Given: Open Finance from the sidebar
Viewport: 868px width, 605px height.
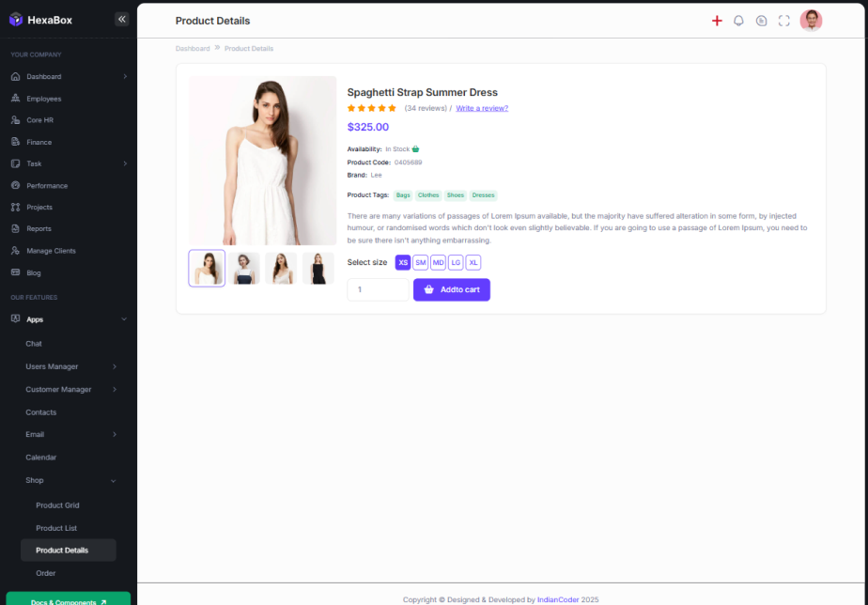Looking at the screenshot, I should [39, 142].
